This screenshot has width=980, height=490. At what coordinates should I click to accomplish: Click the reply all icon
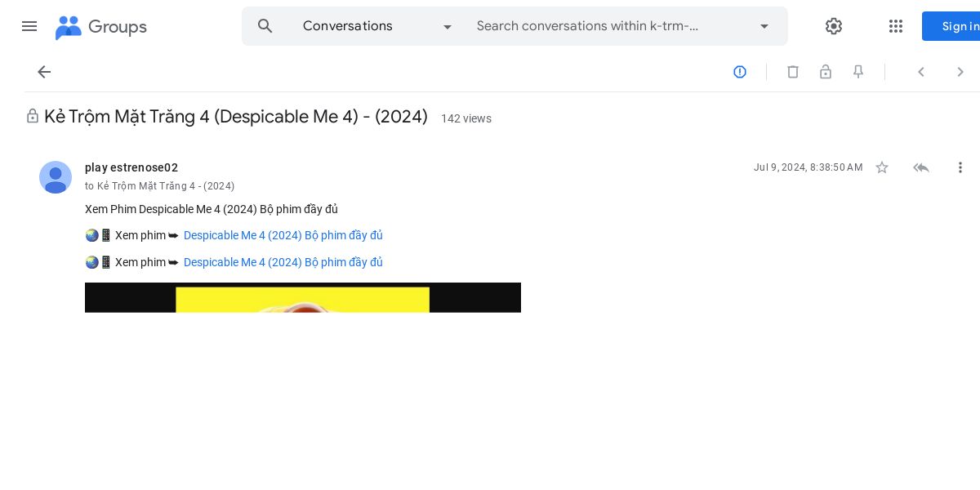click(x=921, y=167)
